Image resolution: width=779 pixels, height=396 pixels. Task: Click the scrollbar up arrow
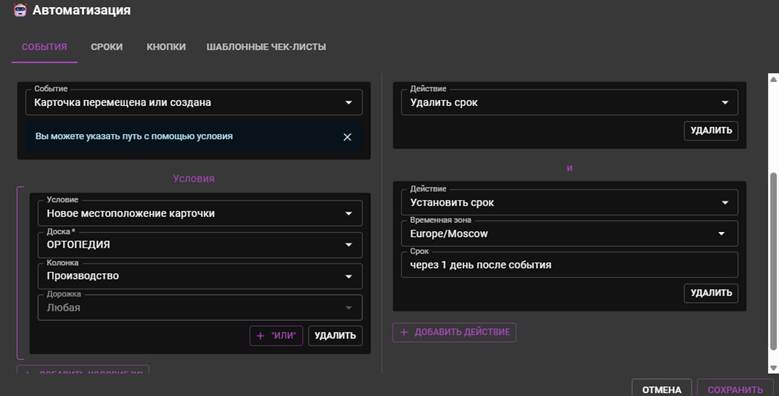(773, 79)
